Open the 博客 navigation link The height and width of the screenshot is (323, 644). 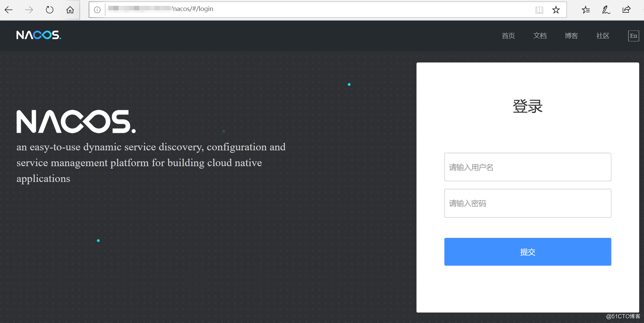(x=571, y=36)
